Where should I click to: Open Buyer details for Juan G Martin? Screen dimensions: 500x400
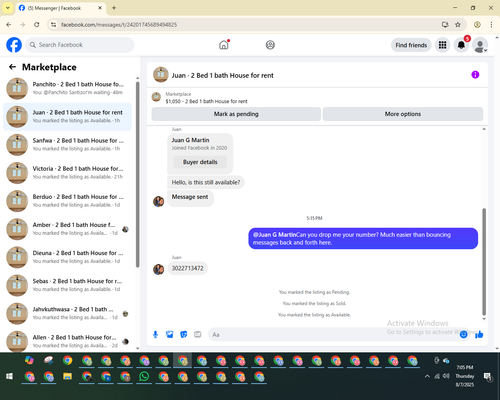tap(200, 162)
